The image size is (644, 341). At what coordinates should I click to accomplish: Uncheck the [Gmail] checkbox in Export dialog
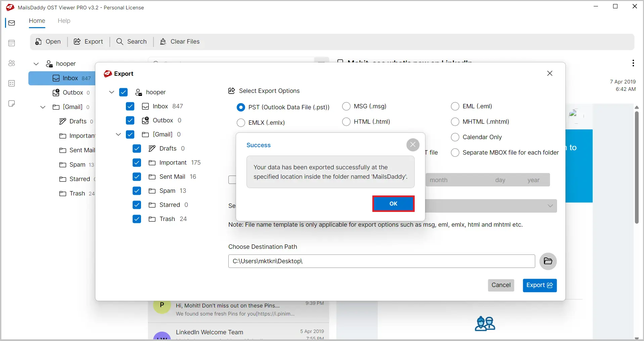(130, 134)
